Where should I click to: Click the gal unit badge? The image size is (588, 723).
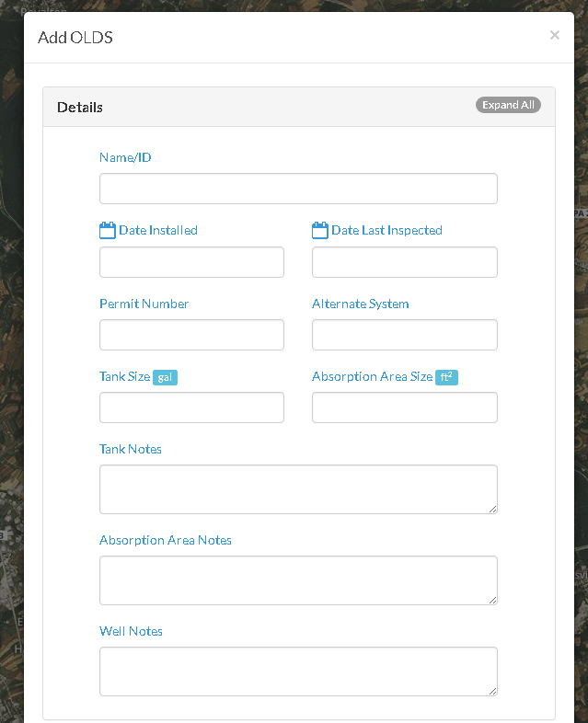tap(165, 378)
